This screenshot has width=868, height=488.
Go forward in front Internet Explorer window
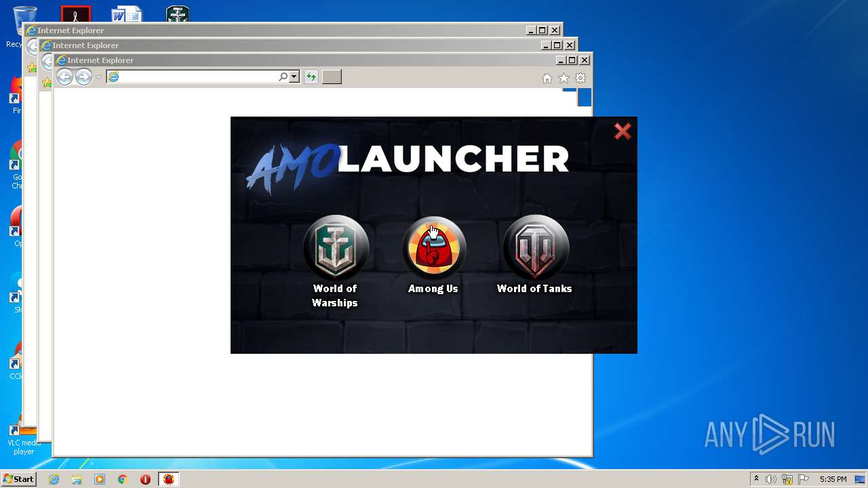pyautogui.click(x=83, y=77)
